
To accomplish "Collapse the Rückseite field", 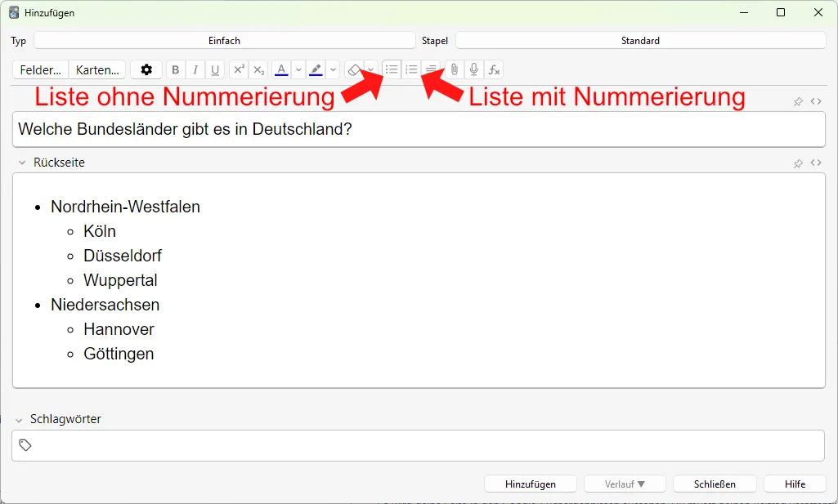I will coord(21,163).
